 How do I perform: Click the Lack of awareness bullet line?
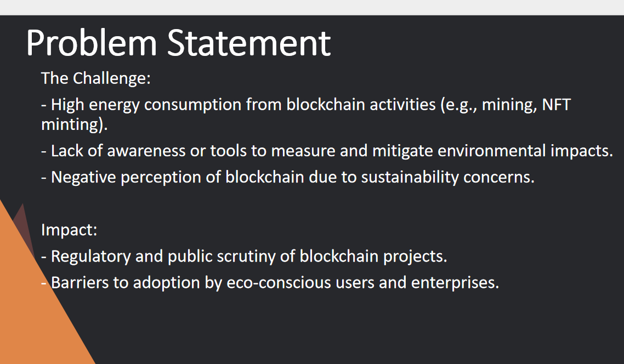pyautogui.click(x=326, y=151)
